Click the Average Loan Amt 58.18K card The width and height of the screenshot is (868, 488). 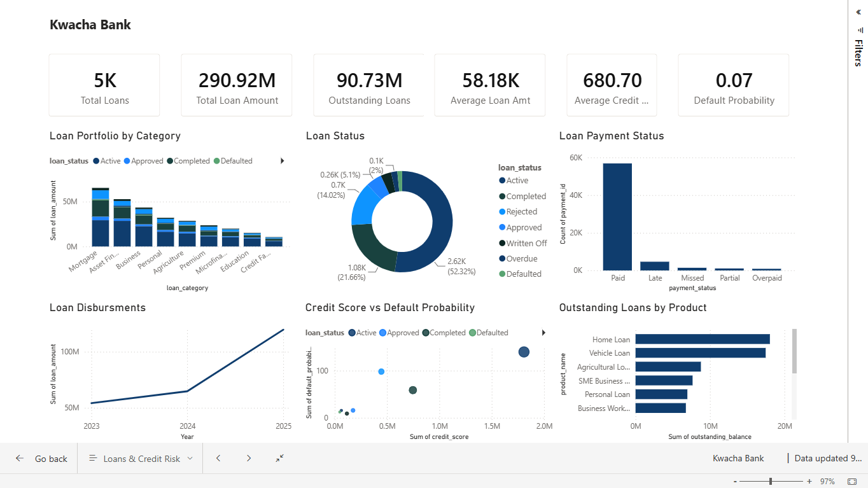click(x=490, y=85)
